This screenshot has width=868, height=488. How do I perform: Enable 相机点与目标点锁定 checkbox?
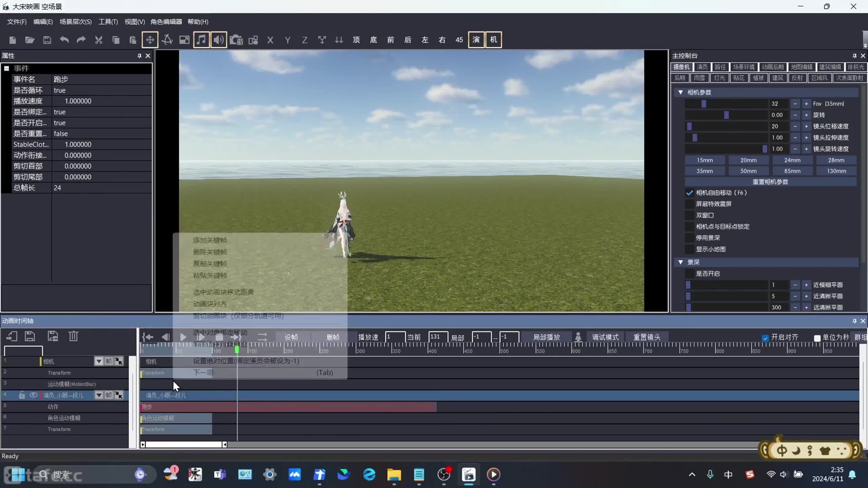point(689,227)
